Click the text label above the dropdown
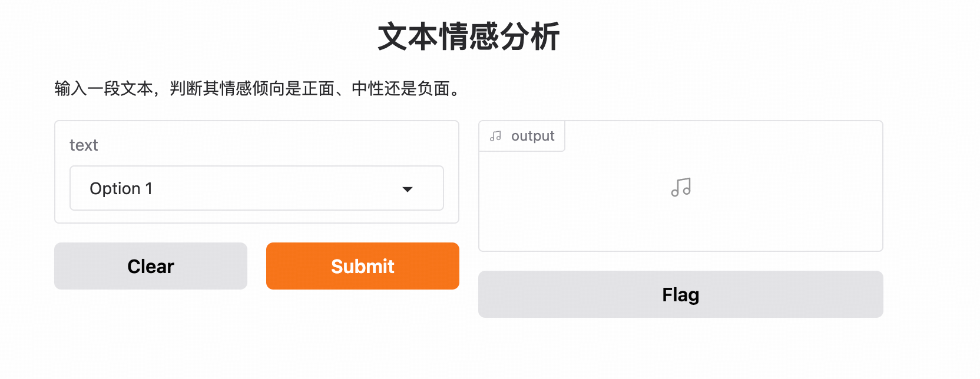Image resolution: width=980 pixels, height=379 pixels. (84, 145)
